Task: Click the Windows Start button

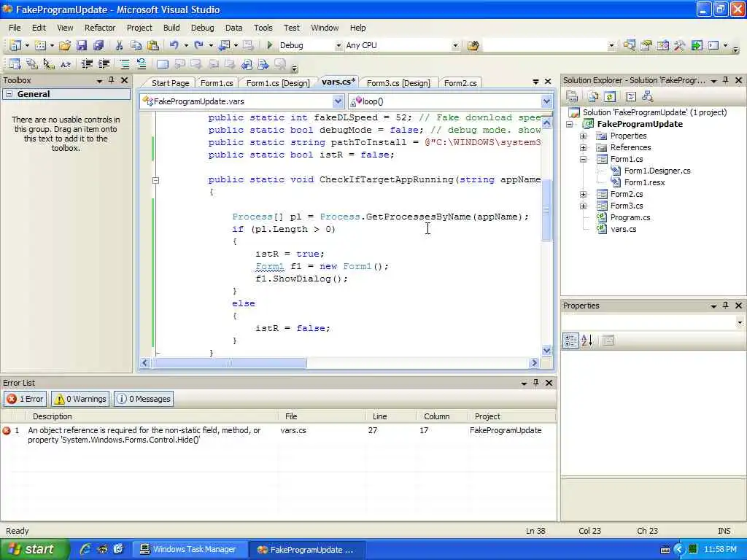Action: click(x=34, y=549)
